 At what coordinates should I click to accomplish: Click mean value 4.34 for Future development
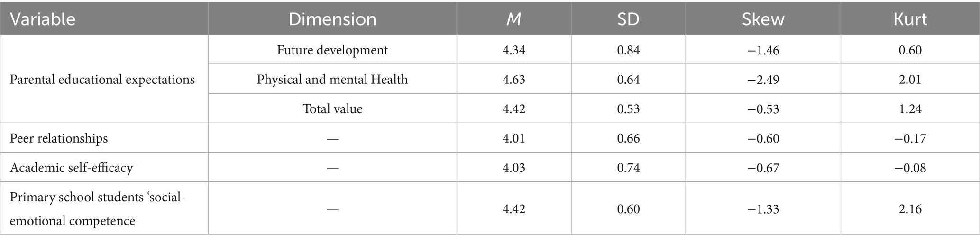click(x=514, y=50)
